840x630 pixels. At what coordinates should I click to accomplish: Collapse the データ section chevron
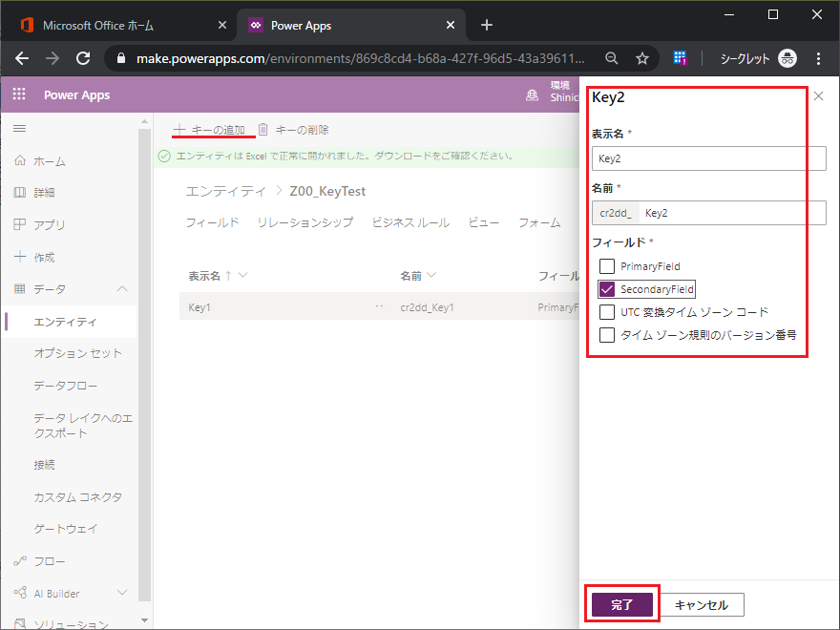point(122,288)
